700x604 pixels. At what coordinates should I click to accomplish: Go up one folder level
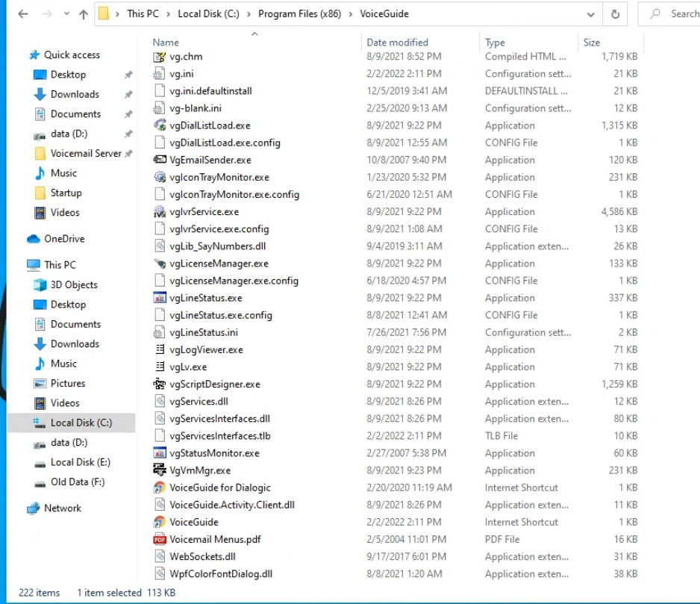point(84,14)
